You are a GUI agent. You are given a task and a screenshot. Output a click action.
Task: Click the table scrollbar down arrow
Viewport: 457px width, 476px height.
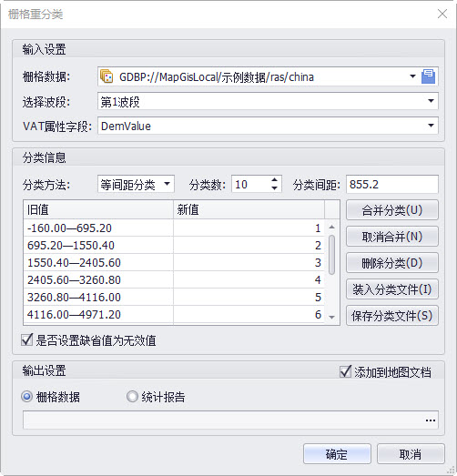click(x=332, y=318)
